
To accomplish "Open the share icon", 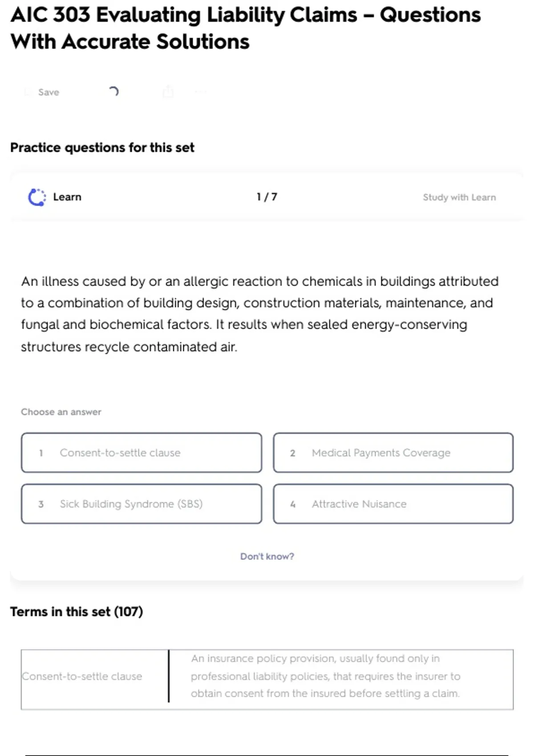I will [x=168, y=92].
